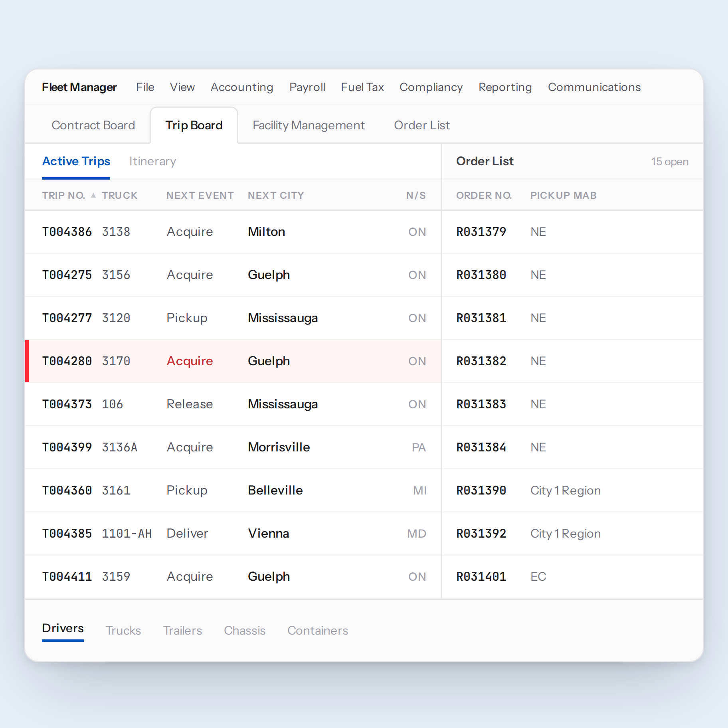Open the Order List top tab
The image size is (728, 728).
pyautogui.click(x=422, y=125)
